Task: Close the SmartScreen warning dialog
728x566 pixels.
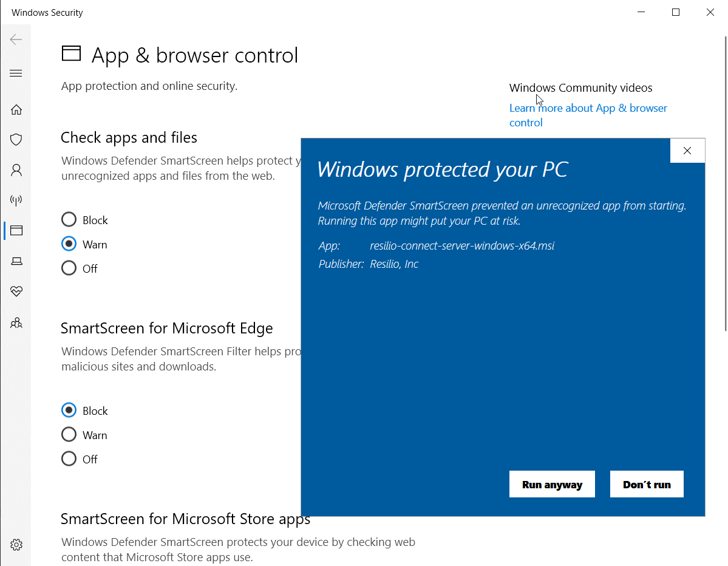Action: click(687, 151)
